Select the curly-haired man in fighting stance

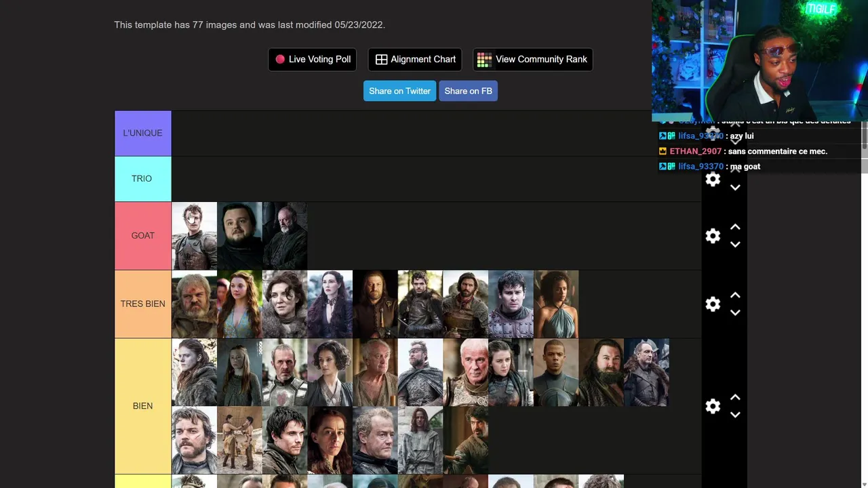465,440
